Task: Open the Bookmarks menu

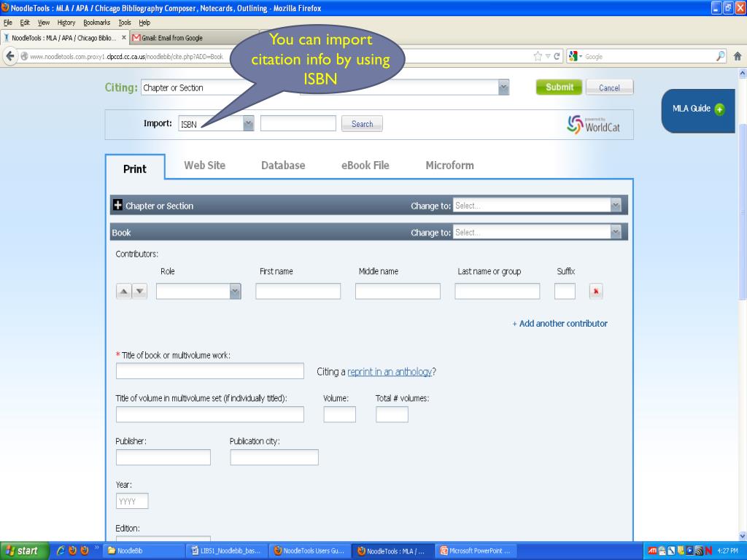Action: point(97,23)
